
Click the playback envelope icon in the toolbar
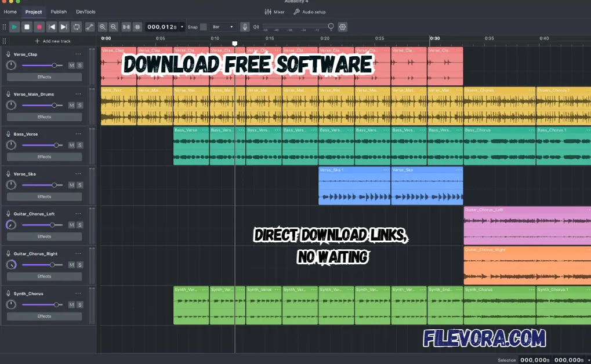point(90,27)
